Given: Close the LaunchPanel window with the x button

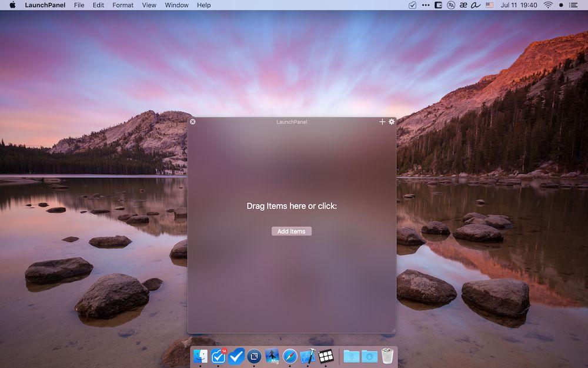Looking at the screenshot, I should tap(193, 122).
